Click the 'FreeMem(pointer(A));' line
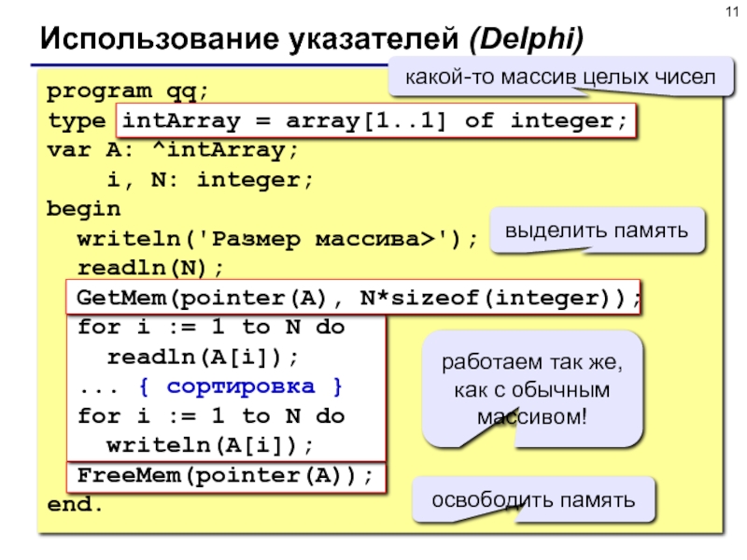 pyautogui.click(x=226, y=476)
